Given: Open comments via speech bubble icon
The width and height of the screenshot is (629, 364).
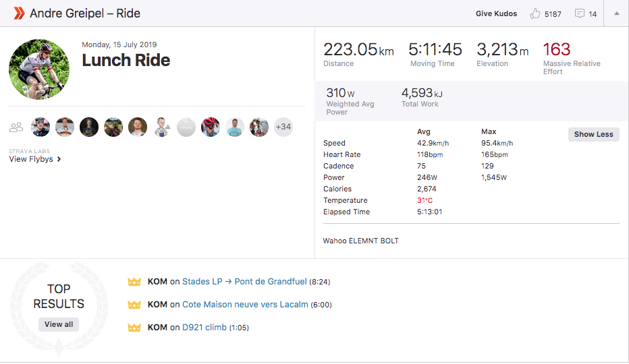Looking at the screenshot, I should [579, 13].
